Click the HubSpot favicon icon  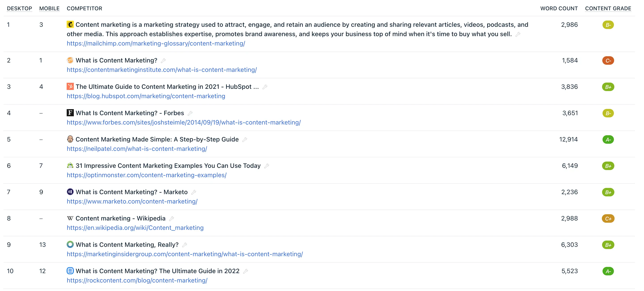click(70, 87)
